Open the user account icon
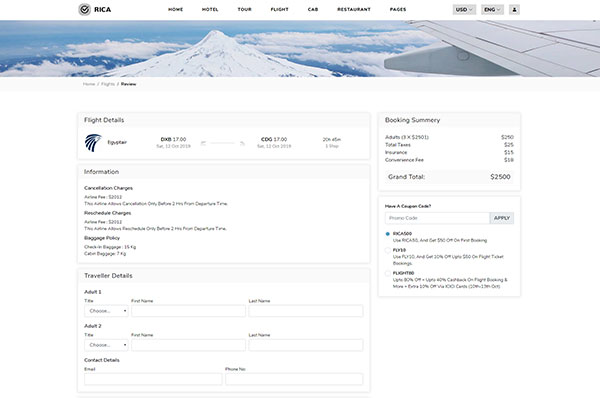 coord(514,10)
